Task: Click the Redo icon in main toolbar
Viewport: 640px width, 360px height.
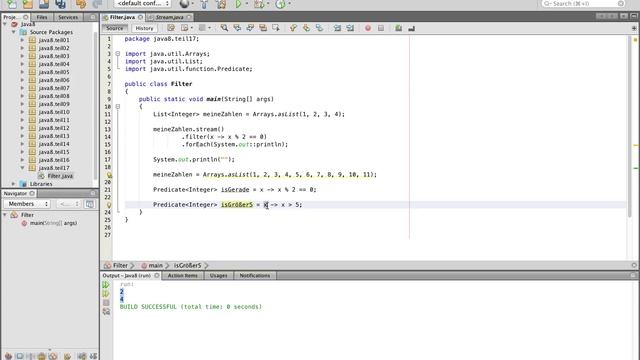Action: coord(97,4)
